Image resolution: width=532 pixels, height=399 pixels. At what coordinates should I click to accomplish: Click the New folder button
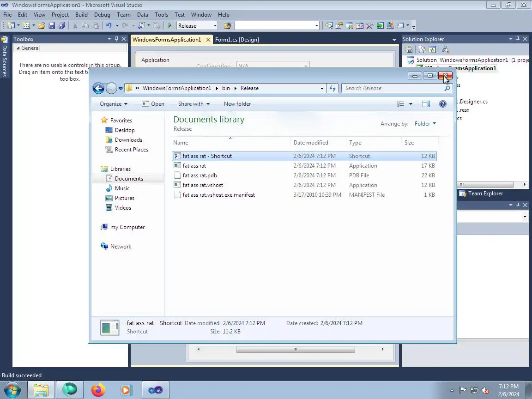[237, 104]
